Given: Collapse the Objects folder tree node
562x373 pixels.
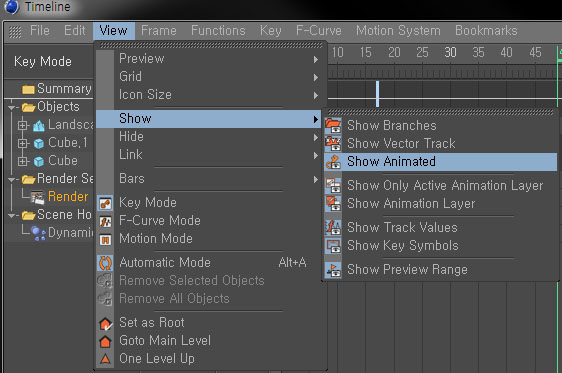Looking at the screenshot, I should pos(12,107).
